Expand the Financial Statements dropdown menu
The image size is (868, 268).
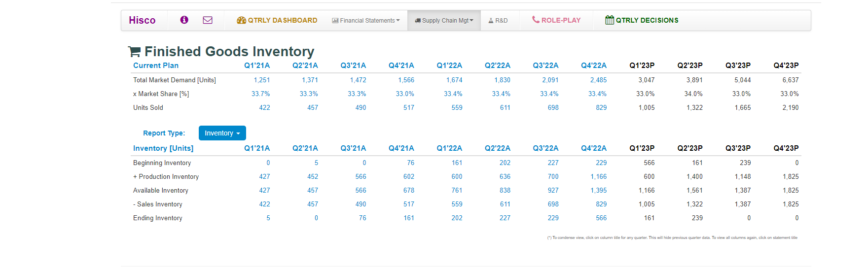pyautogui.click(x=366, y=21)
